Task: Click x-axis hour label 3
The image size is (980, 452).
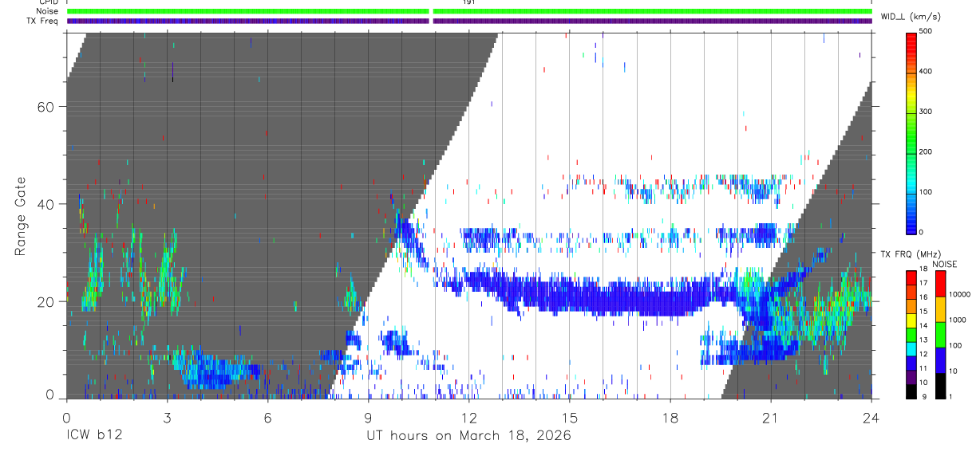Action: pos(167,416)
